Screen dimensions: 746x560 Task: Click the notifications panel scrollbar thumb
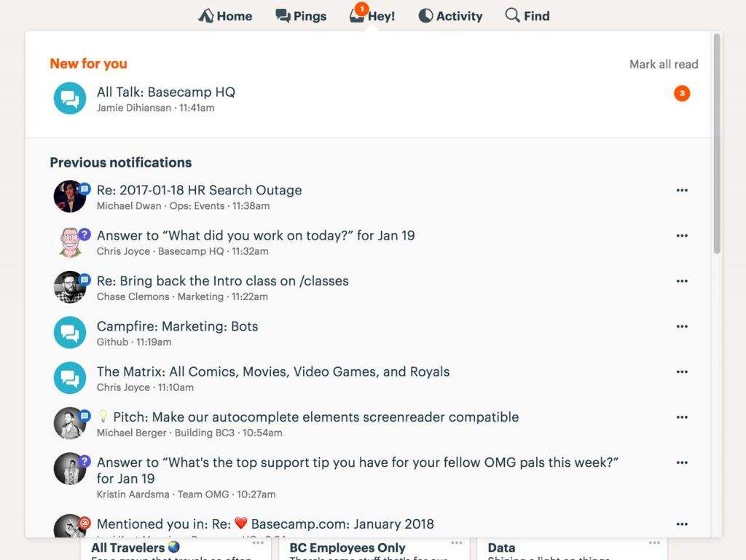pyautogui.click(x=717, y=143)
